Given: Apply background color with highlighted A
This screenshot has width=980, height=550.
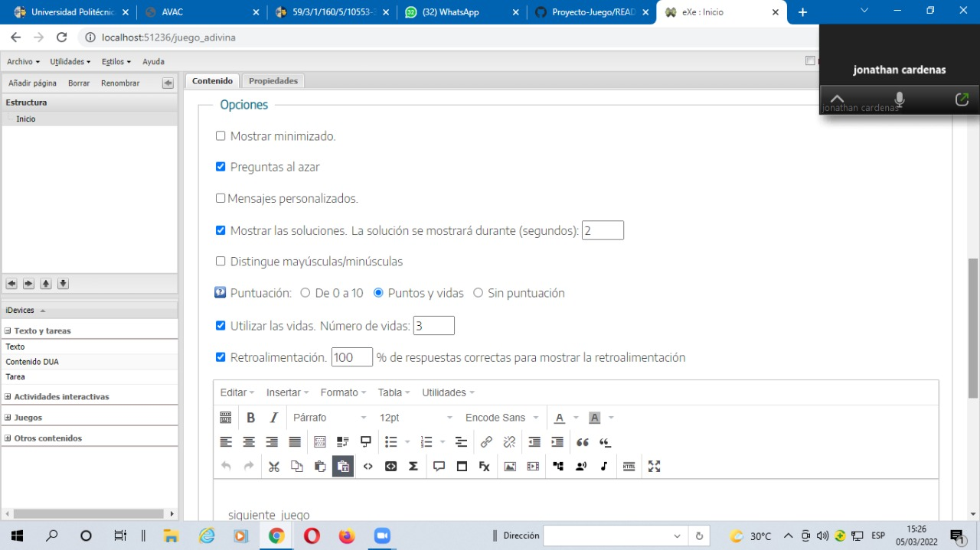Looking at the screenshot, I should pyautogui.click(x=594, y=418).
